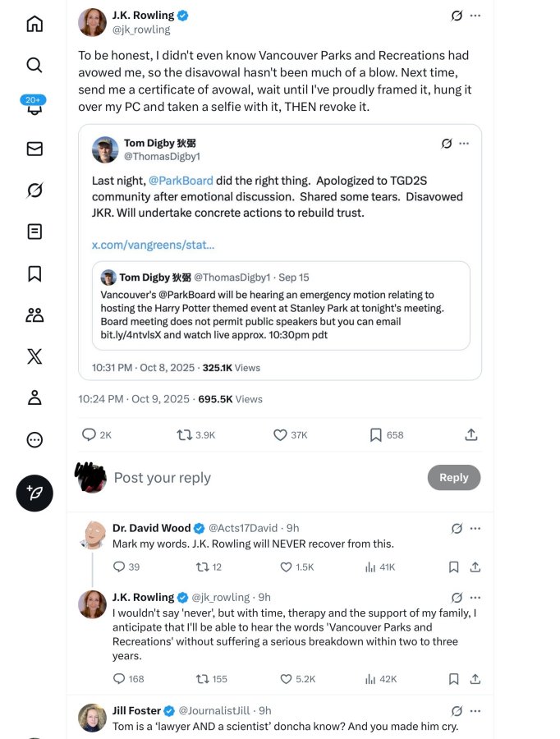Open the Search icon in sidebar
This screenshot has height=739, width=560.
34,65
